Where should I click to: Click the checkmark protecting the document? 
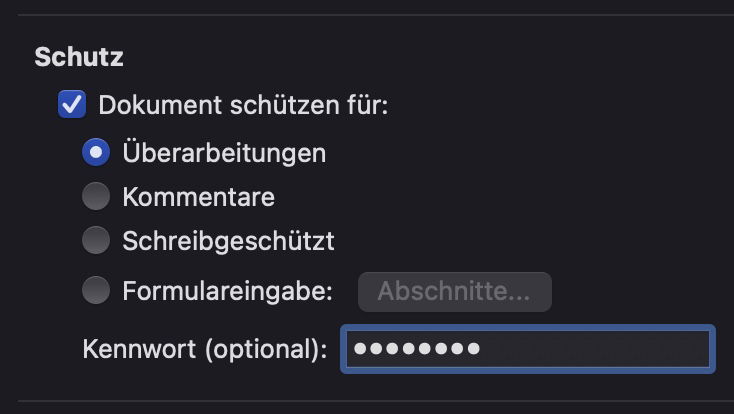72,105
